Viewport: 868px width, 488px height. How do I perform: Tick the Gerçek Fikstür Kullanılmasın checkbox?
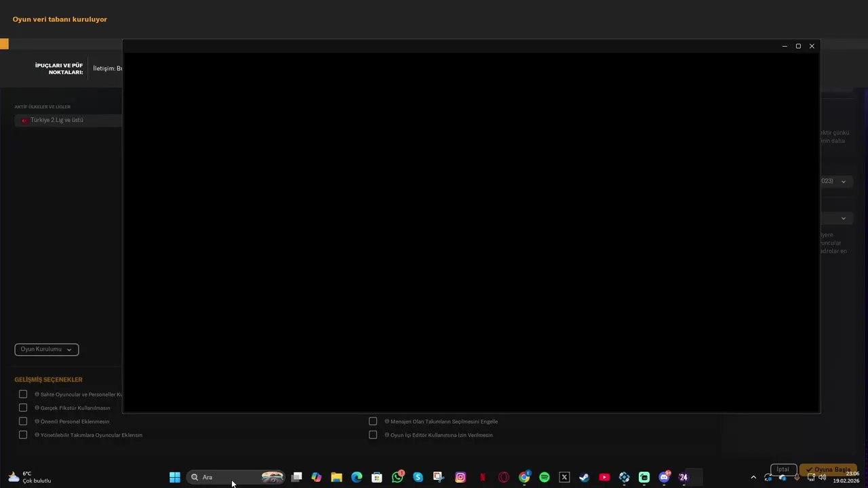point(23,408)
